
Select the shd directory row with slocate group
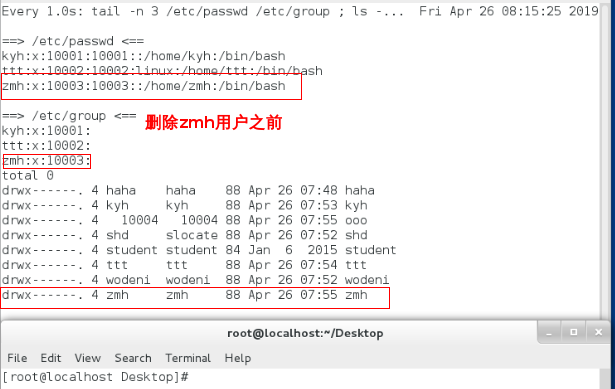point(184,235)
